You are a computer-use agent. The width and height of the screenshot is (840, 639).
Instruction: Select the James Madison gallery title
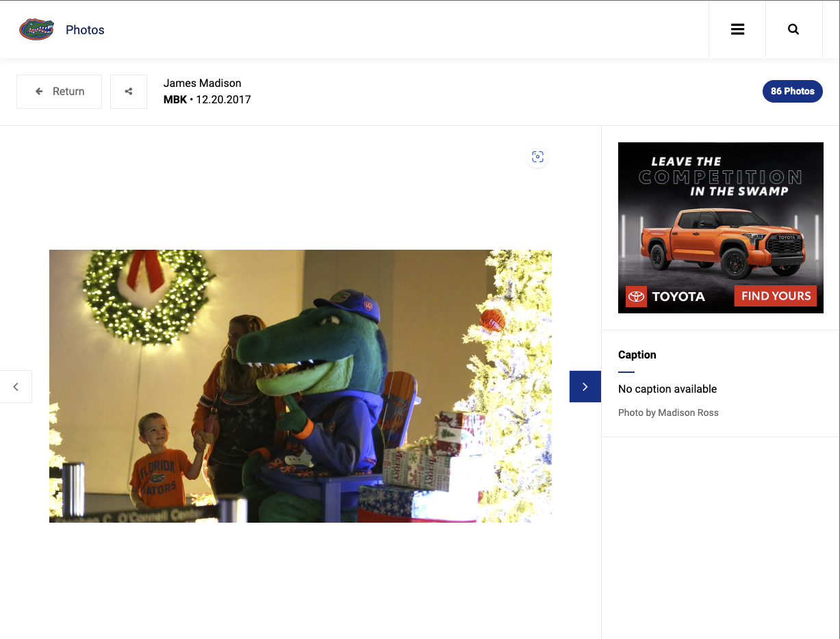(203, 83)
